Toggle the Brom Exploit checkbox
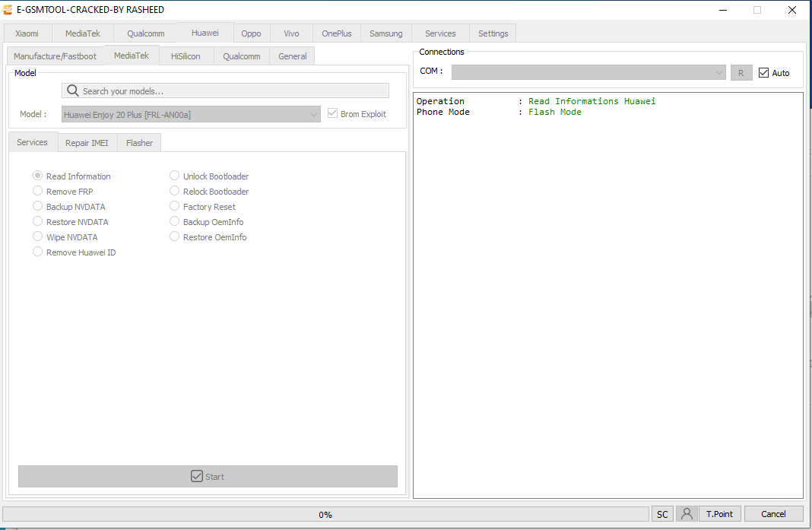Screen dimensions: 812x530 (332, 113)
